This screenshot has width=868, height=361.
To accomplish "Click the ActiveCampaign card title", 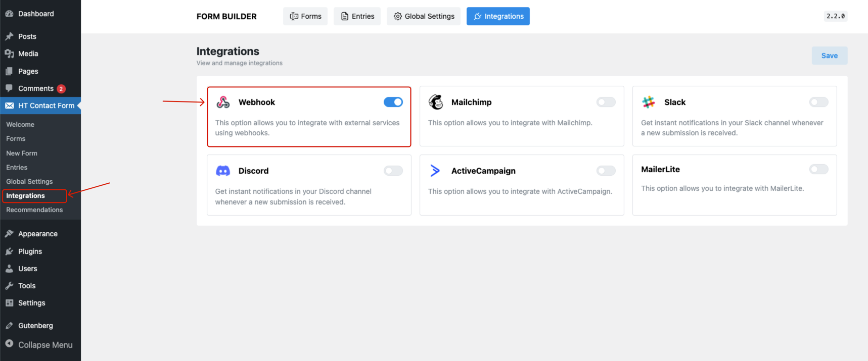I will [x=483, y=171].
